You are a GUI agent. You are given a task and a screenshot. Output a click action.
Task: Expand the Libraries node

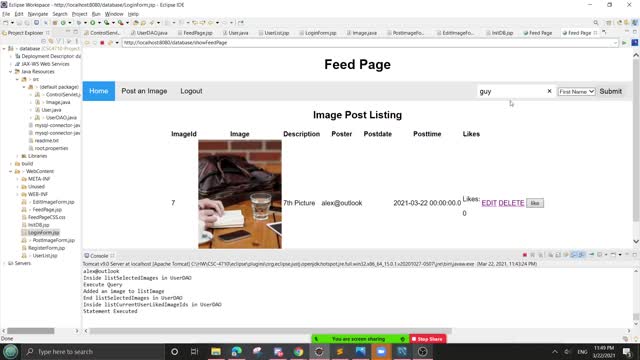point(17,156)
